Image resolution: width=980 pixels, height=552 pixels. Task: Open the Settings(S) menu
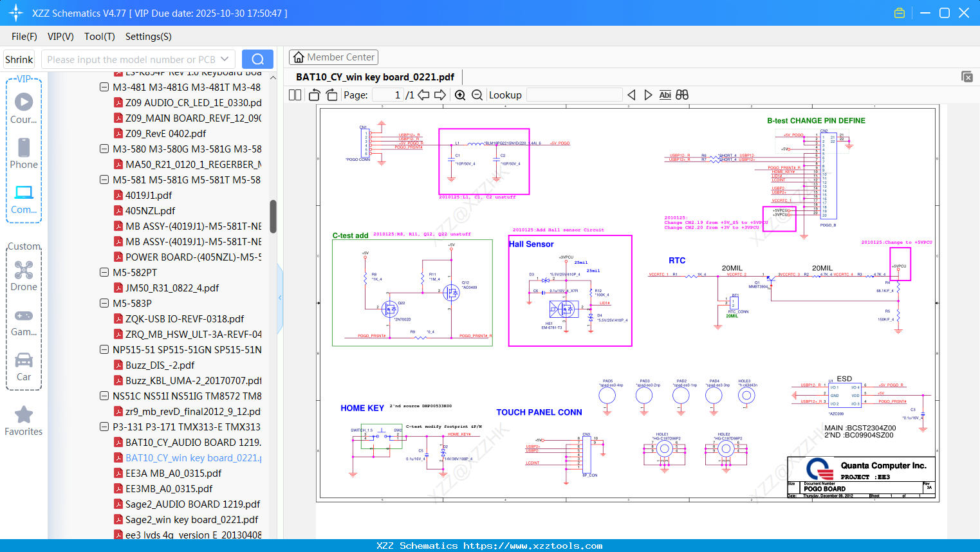(148, 37)
